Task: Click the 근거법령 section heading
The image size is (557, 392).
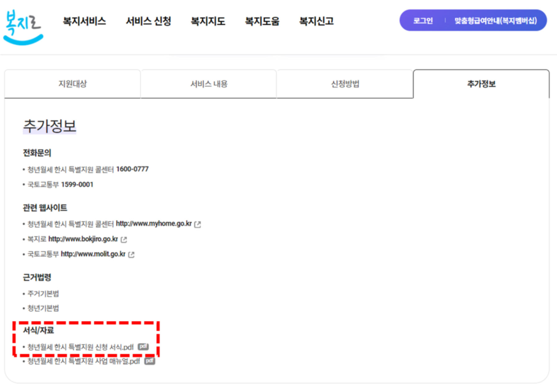Action: (x=37, y=277)
